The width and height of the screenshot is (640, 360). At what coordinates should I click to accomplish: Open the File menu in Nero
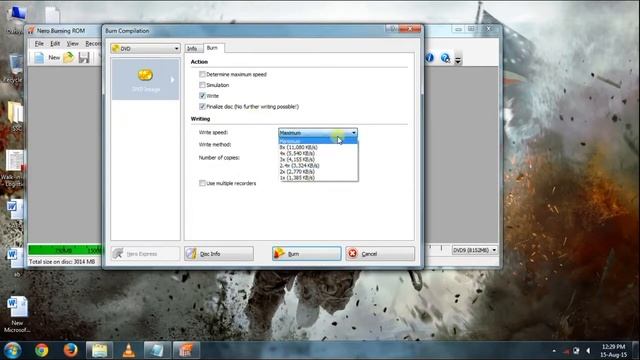[x=39, y=43]
